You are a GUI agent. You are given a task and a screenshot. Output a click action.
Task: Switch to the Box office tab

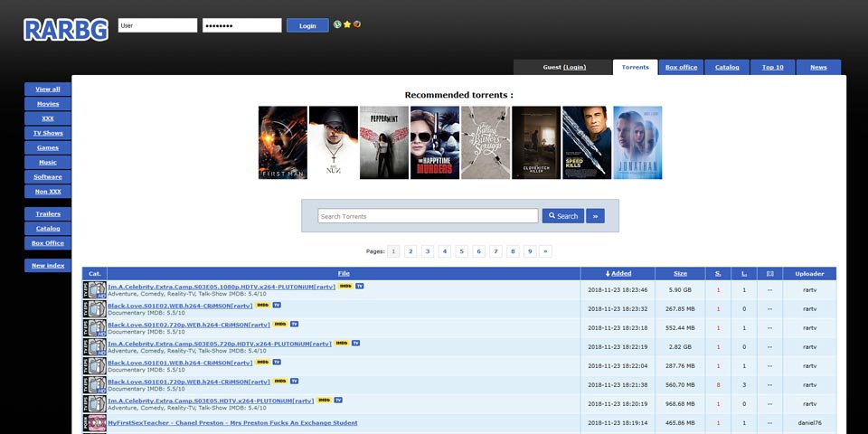pyautogui.click(x=681, y=67)
